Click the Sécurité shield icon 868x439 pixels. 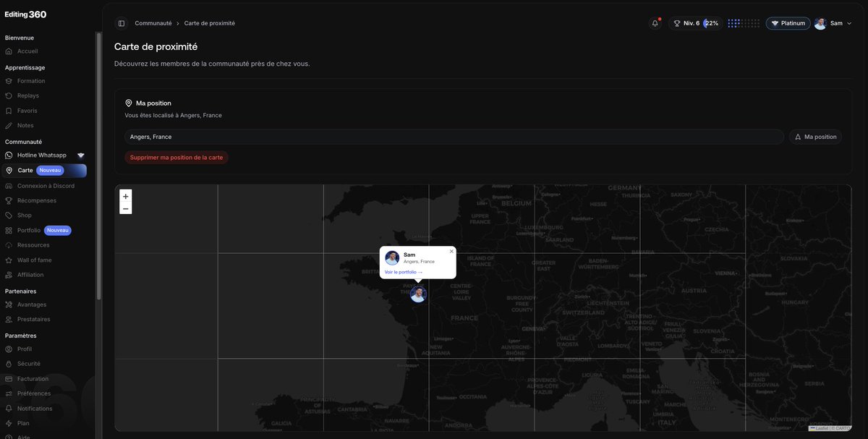pyautogui.click(x=9, y=364)
